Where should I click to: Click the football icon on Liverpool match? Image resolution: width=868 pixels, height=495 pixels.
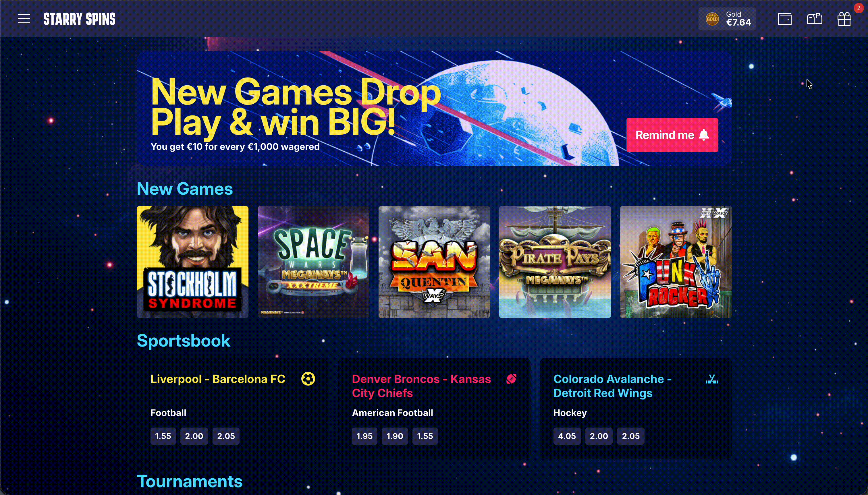tap(308, 379)
